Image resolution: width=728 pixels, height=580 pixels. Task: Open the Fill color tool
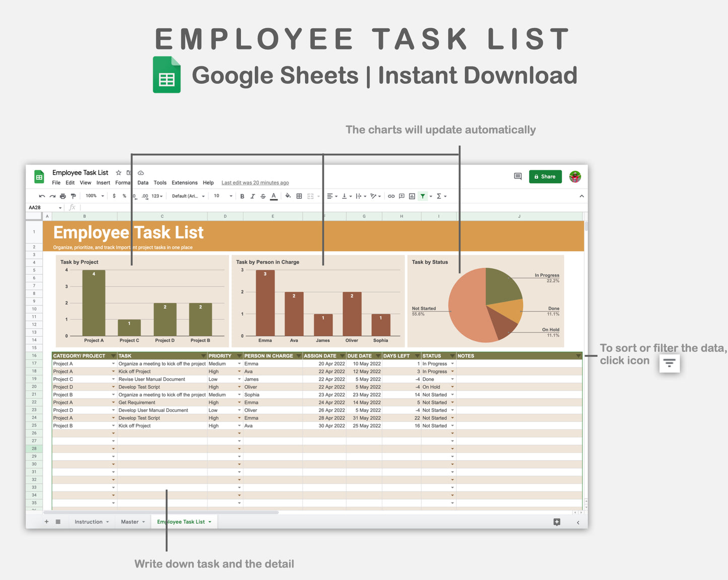[288, 196]
